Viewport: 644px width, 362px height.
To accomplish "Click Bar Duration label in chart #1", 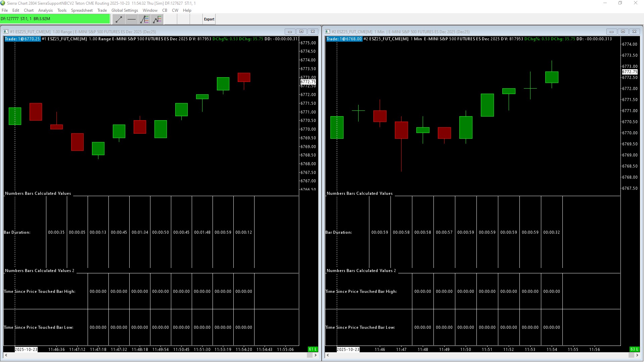I will [17, 232].
